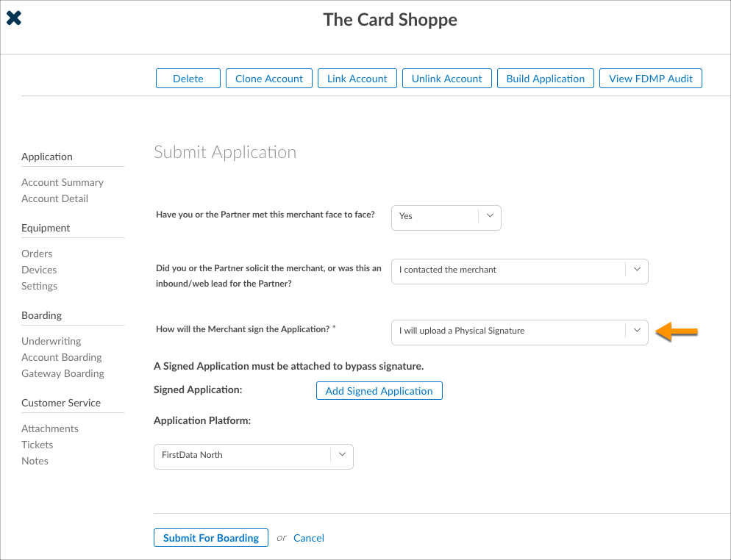Go to Account Summary
Screen dimensions: 731x560
pyautogui.click(x=63, y=182)
